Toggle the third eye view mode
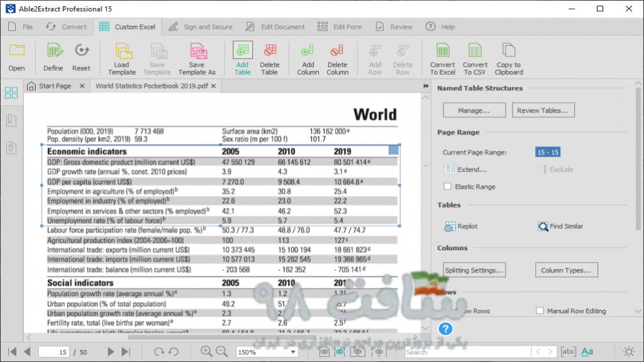 (x=358, y=352)
